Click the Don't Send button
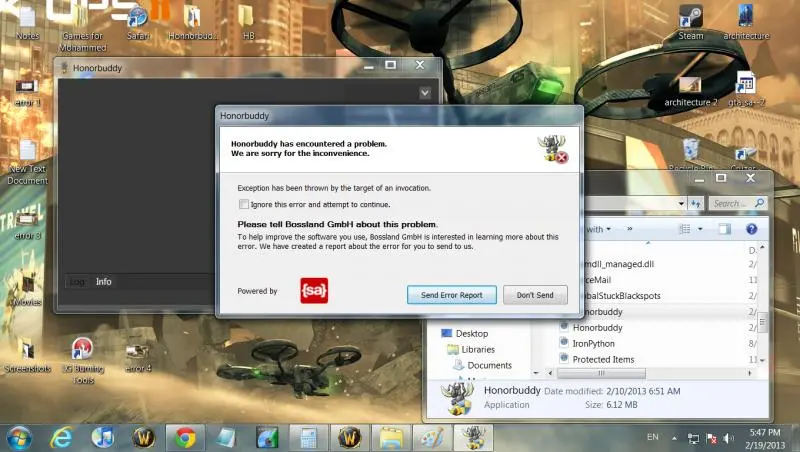The image size is (800, 452). click(535, 295)
